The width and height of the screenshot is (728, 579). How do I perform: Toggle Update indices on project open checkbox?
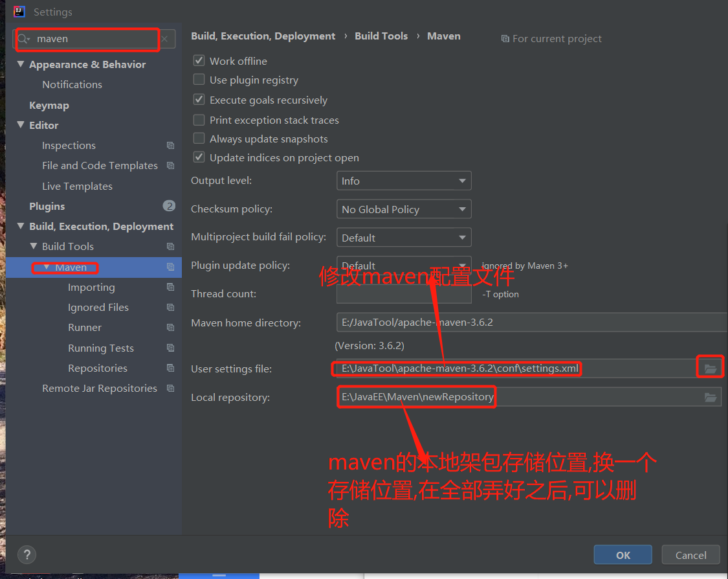[x=199, y=157]
